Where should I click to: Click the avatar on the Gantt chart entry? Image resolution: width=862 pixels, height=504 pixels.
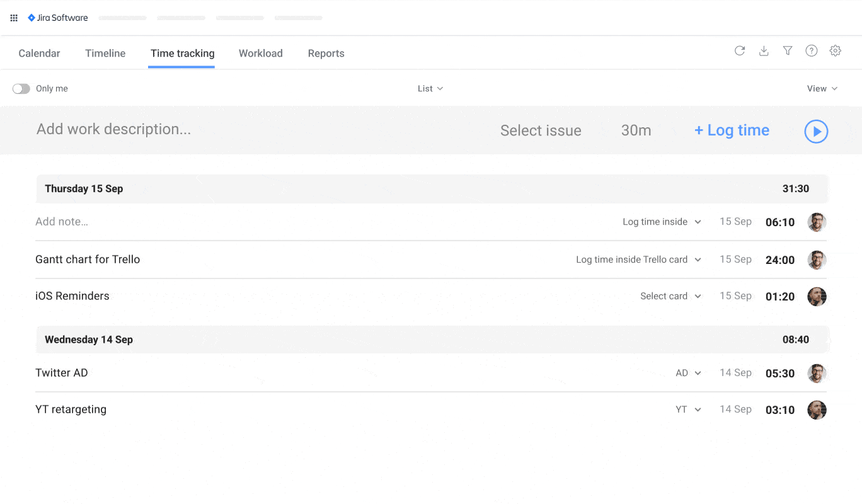[817, 260]
